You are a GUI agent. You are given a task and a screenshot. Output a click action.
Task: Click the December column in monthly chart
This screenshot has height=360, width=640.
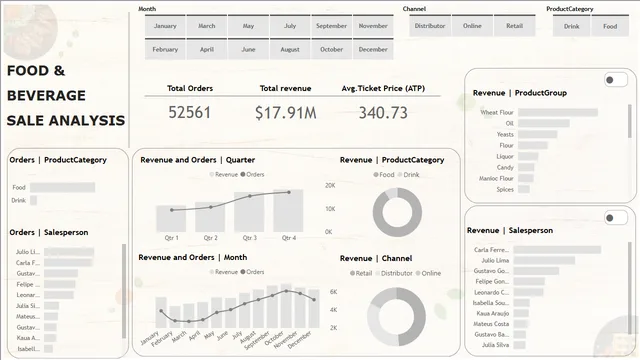click(x=313, y=309)
